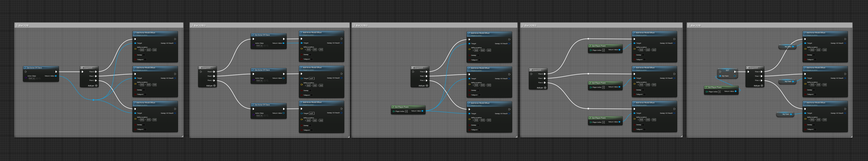868x161 pixels.
Task: Select the Get Player Pawn node title in third comment
Action: pos(402,107)
